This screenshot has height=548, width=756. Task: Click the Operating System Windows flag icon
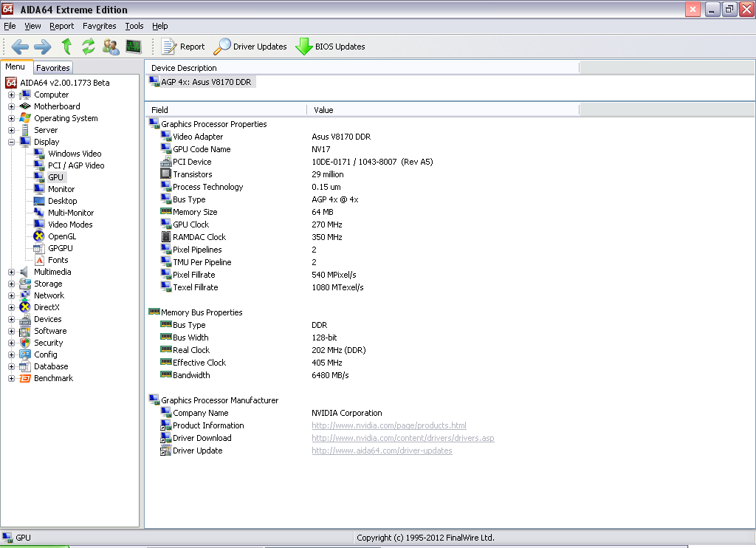coord(25,118)
